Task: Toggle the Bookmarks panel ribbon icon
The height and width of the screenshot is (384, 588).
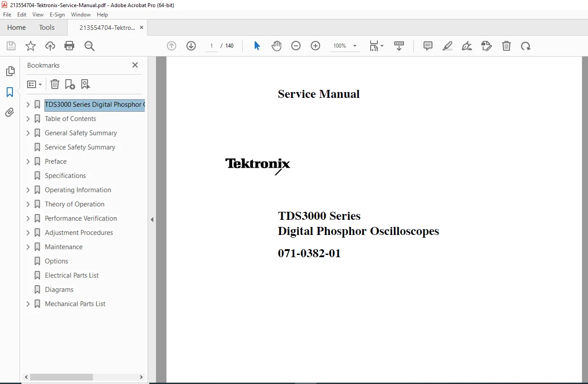Action: pyautogui.click(x=10, y=92)
